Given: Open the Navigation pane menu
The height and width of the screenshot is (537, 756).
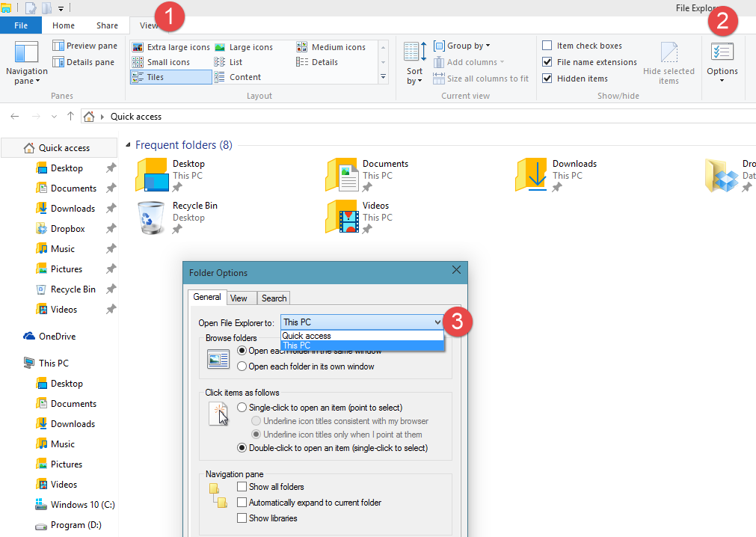Looking at the screenshot, I should tap(26, 63).
